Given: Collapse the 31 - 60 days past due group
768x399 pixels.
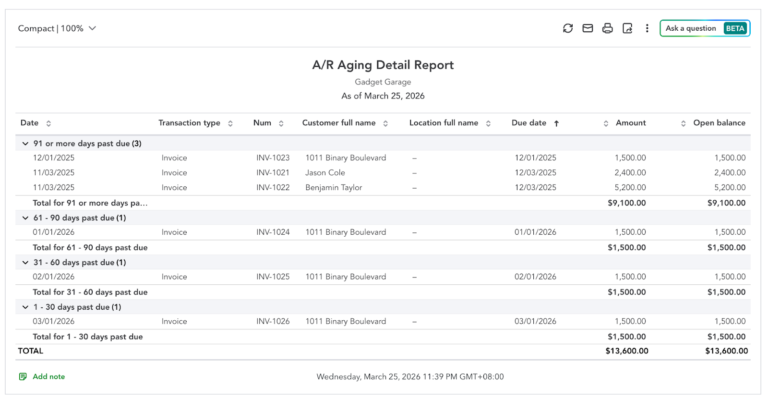Looking at the screenshot, I should 25,262.
